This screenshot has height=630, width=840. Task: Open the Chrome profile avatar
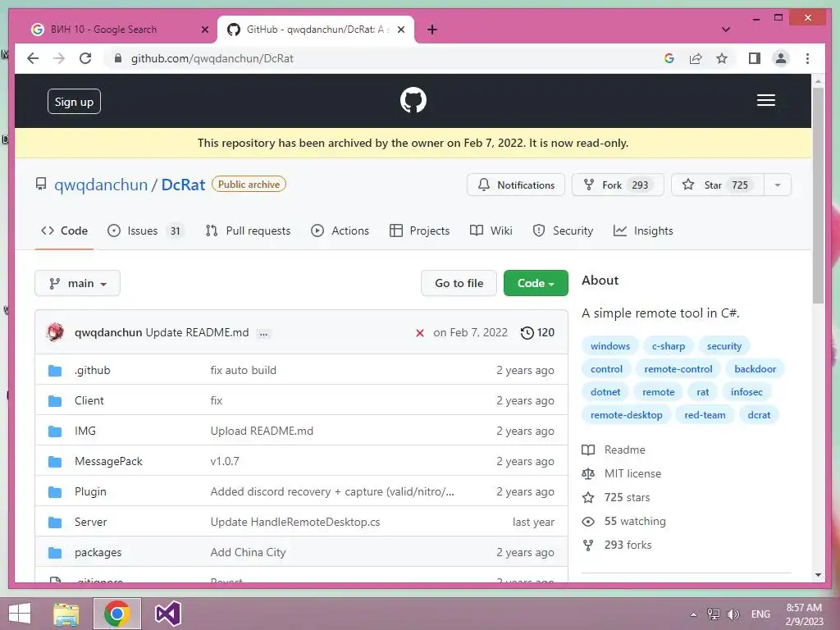[x=781, y=58]
